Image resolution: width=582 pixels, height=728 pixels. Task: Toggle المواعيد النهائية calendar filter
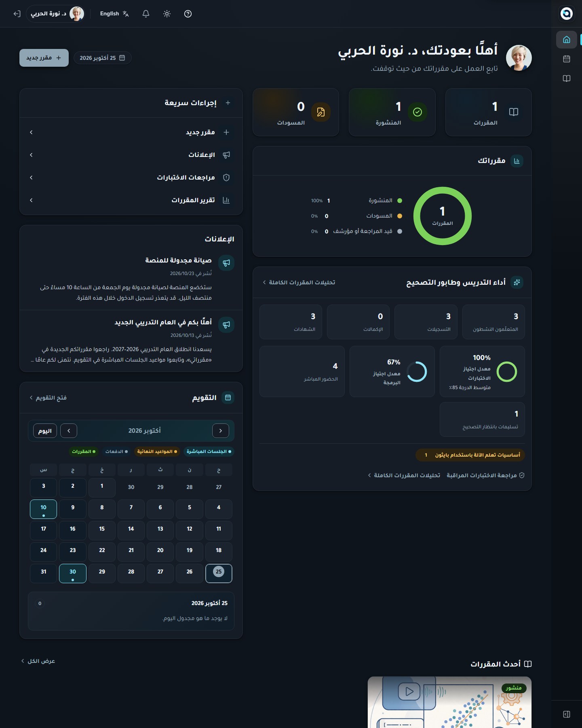click(157, 451)
